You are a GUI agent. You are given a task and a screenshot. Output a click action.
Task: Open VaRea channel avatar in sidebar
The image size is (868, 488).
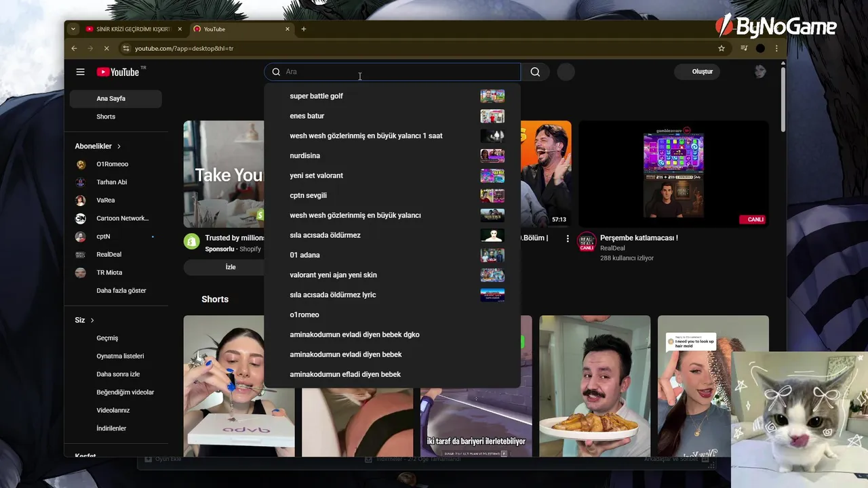click(x=81, y=201)
